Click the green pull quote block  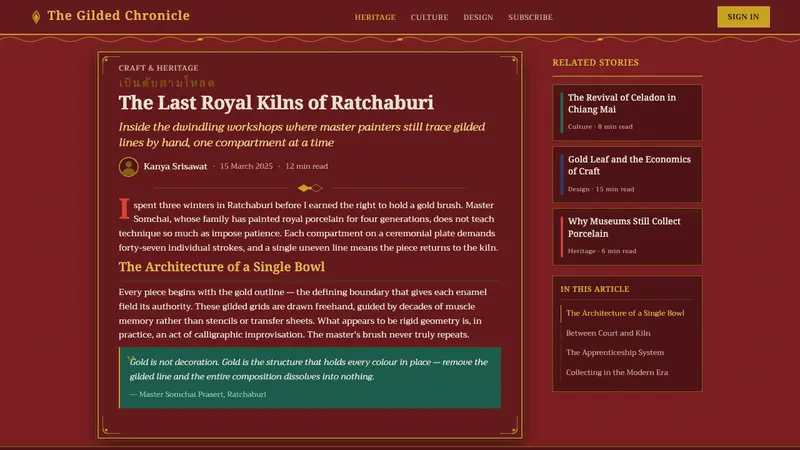pyautogui.click(x=310, y=378)
